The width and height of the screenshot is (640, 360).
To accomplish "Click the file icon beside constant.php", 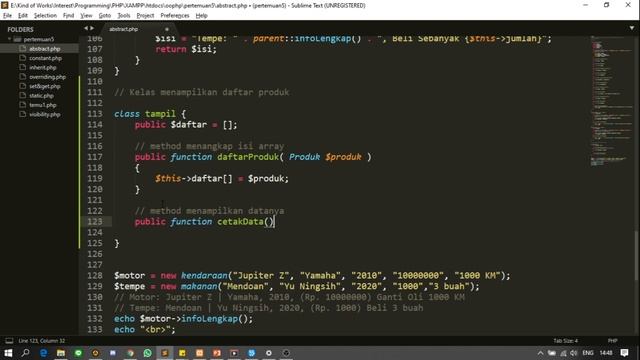I will click(x=23, y=58).
